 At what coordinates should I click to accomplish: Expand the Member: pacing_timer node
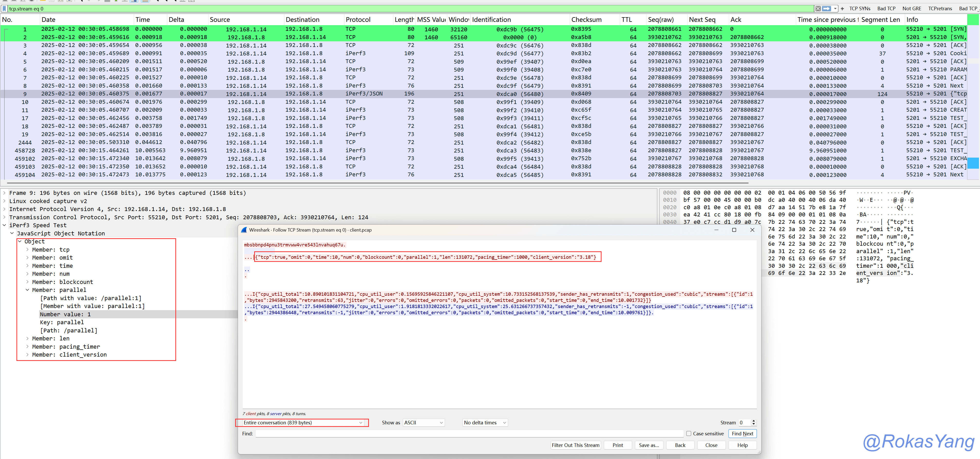pyautogui.click(x=27, y=347)
